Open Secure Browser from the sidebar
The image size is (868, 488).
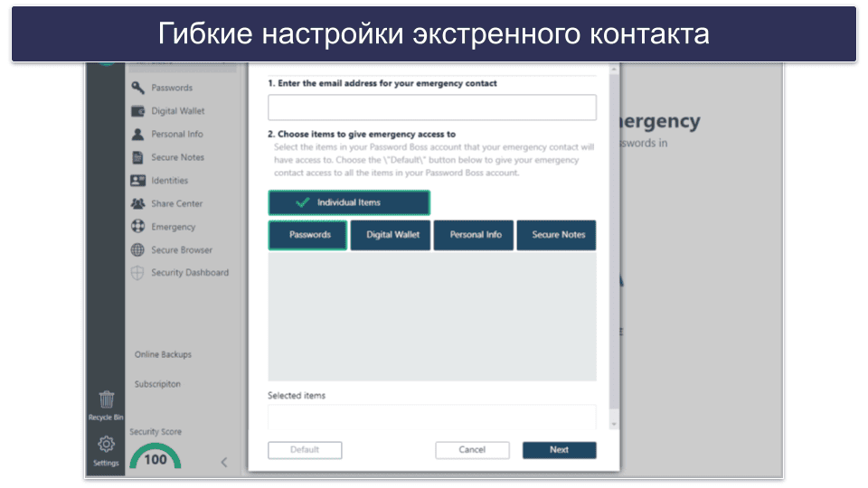[x=182, y=250]
